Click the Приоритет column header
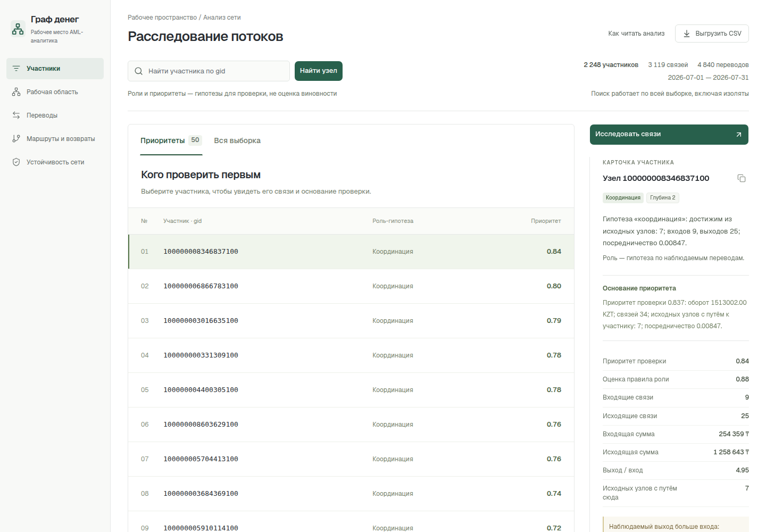The height and width of the screenshot is (532, 766). (546, 221)
